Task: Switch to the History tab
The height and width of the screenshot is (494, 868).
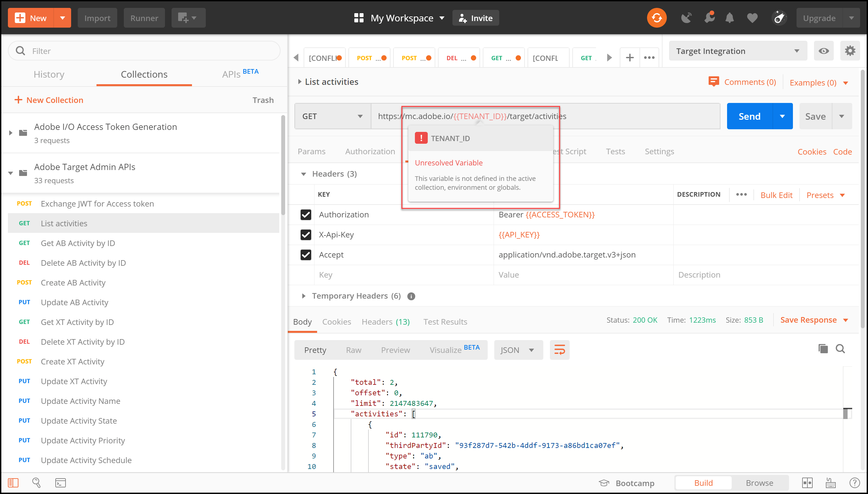Action: [x=49, y=74]
